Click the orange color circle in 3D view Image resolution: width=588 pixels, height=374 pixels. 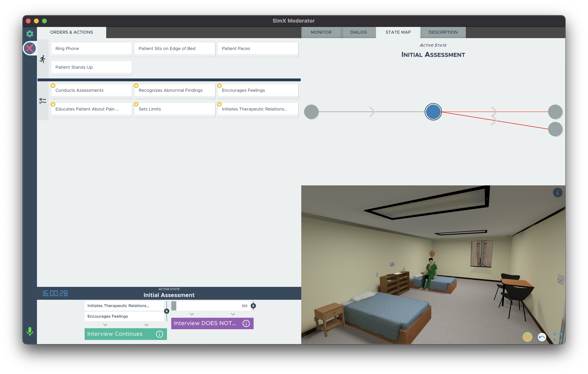527,337
